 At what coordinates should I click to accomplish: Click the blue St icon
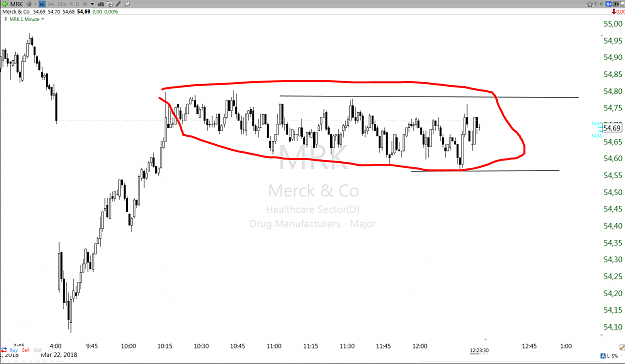click(608, 4)
